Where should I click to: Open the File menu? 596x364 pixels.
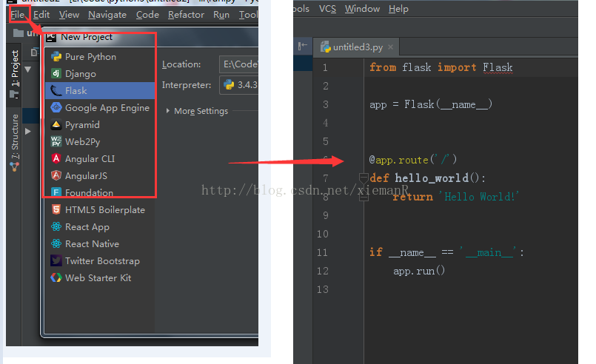pyautogui.click(x=18, y=15)
